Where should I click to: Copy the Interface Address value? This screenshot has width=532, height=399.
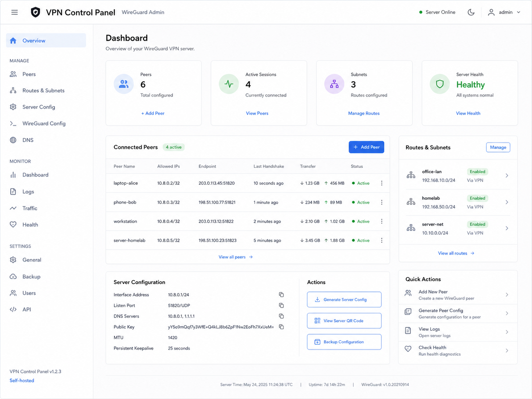281,295
